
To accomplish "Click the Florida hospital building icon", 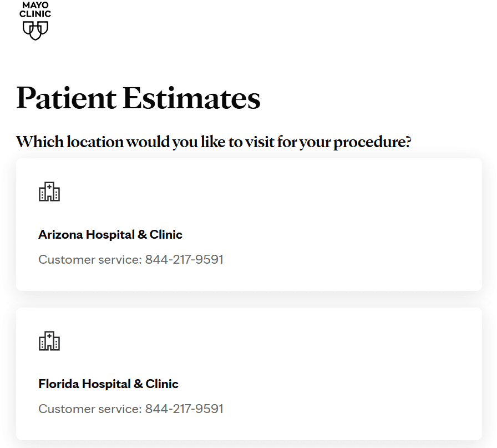I will click(49, 341).
